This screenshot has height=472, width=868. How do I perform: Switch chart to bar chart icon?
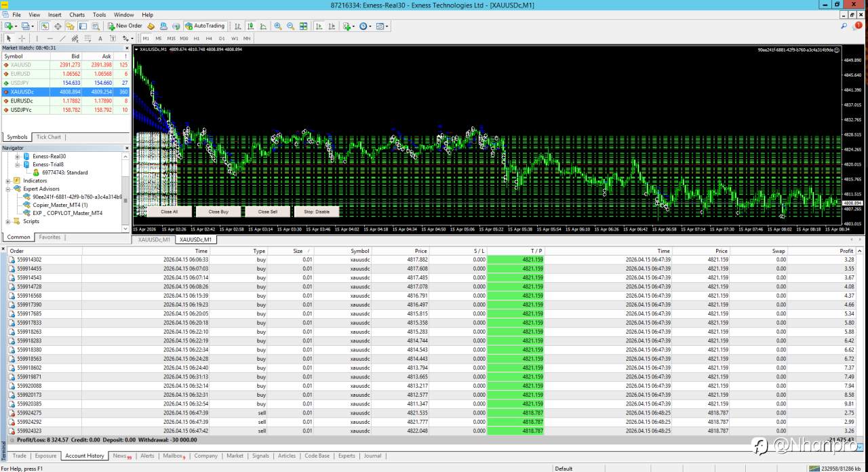coord(238,26)
